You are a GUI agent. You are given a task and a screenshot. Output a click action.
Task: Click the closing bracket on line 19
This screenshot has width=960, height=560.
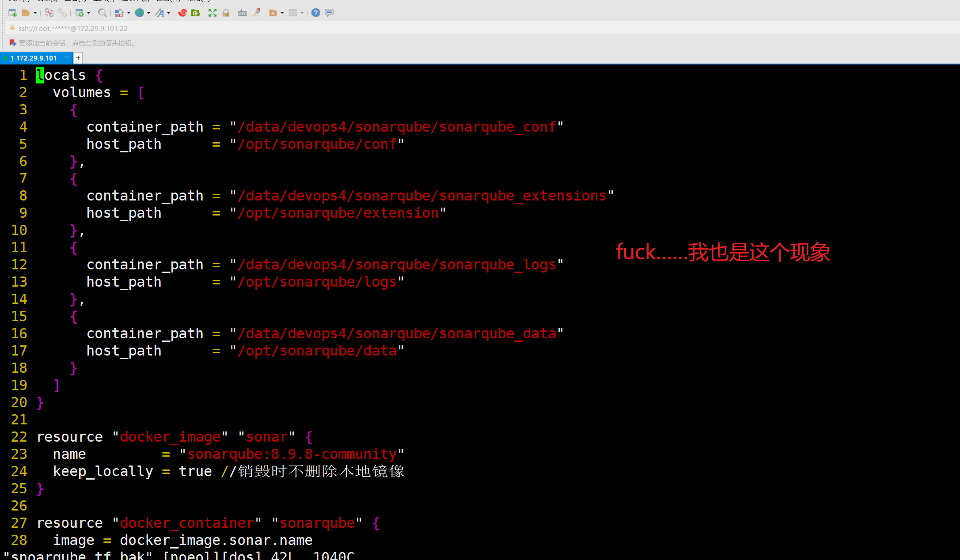click(x=57, y=385)
